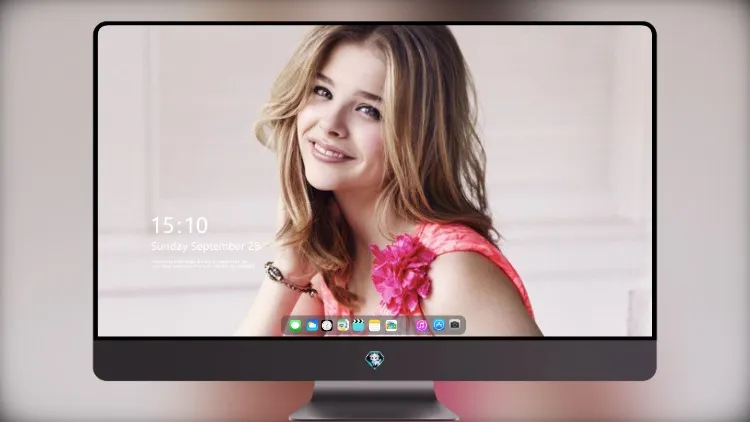Open the Weather app in the dock
The image size is (750, 422).
(311, 326)
